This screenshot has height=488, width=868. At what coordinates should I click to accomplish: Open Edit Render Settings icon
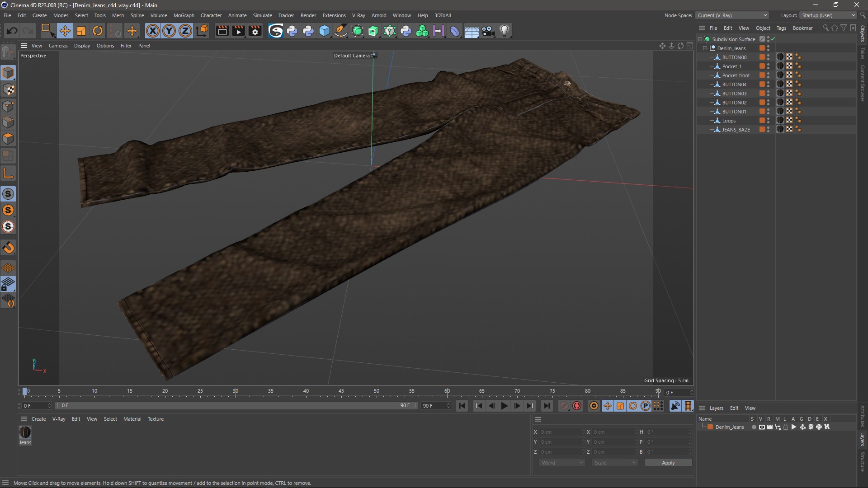click(255, 31)
